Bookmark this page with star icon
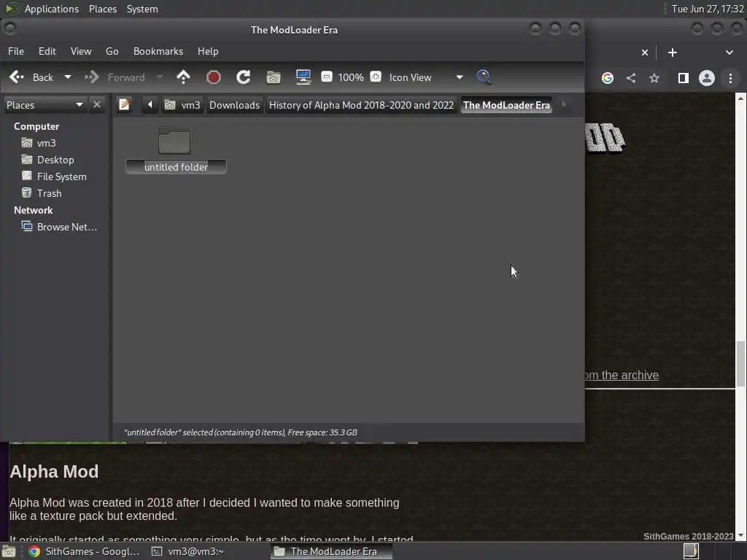Screen dimensions: 747x560 654,78
